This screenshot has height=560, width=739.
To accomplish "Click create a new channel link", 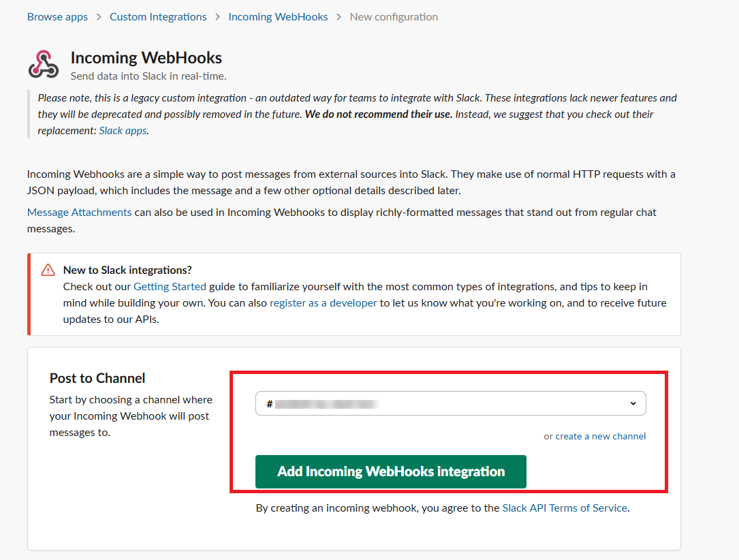I will [x=601, y=437].
